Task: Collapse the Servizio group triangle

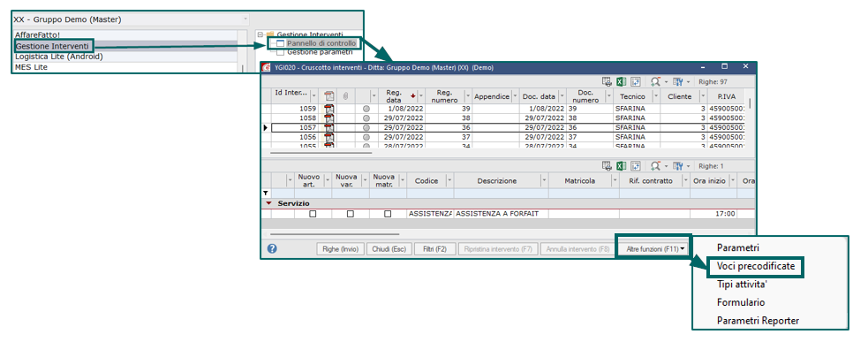Action: click(x=268, y=203)
